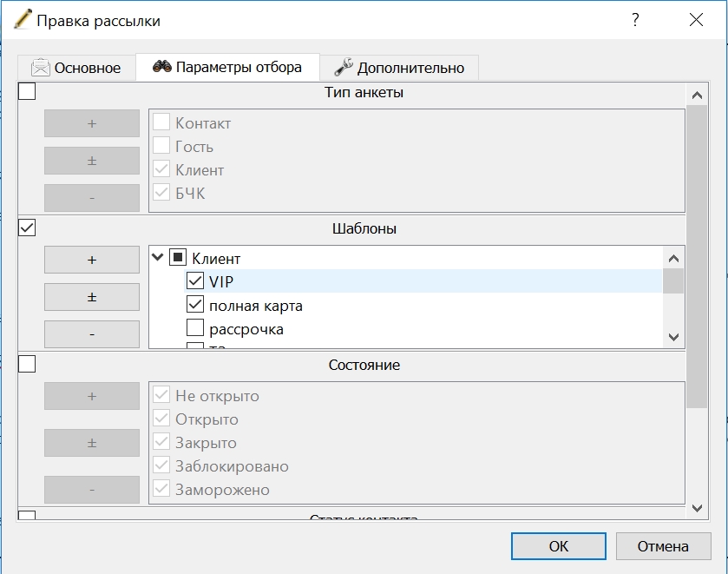
Task: Toggle the Заблокировано checkbox
Action: click(x=161, y=465)
